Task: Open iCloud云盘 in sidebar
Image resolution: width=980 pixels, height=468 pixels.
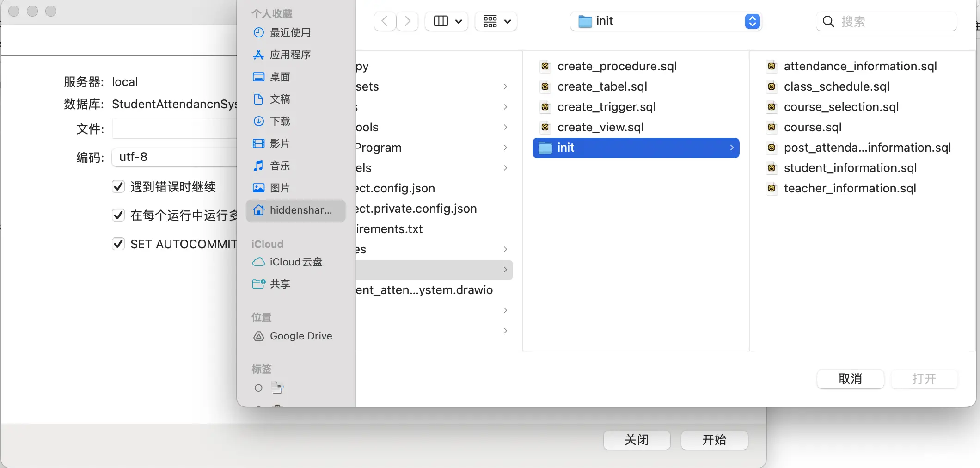Action: coord(296,262)
